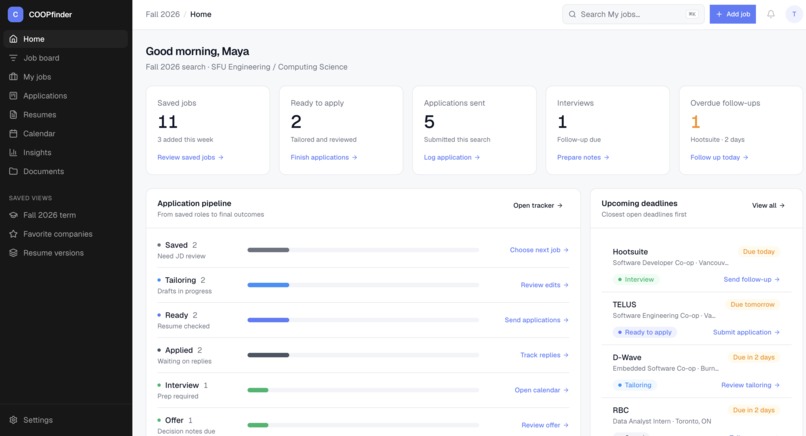Viewport: 806px width, 436px height.
Task: Click Log application link
Action: (452, 157)
